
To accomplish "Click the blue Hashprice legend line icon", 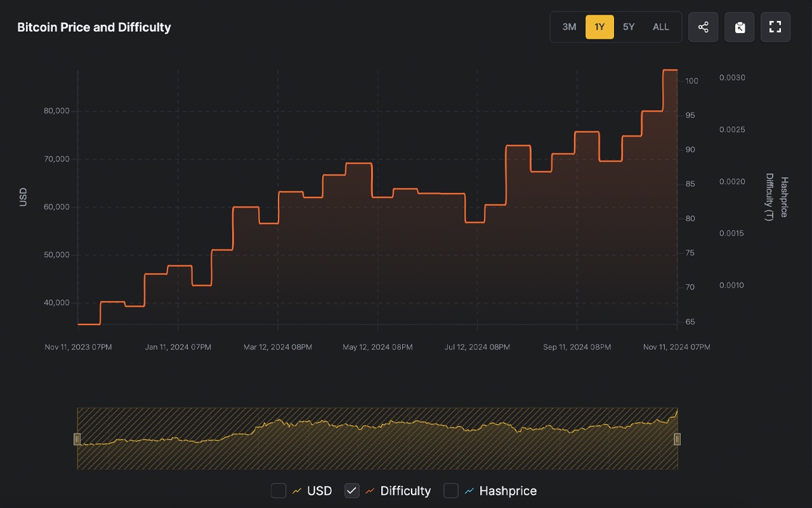I will 469,491.
